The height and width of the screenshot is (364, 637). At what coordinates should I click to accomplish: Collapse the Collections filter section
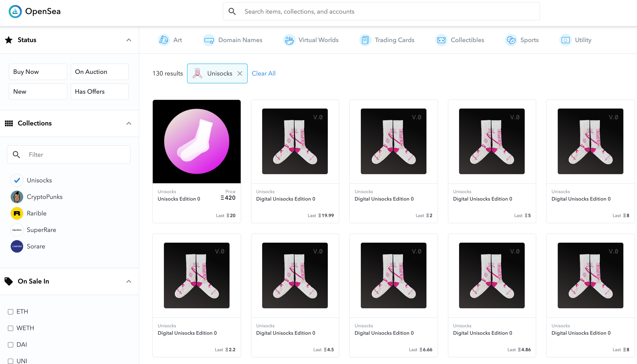[x=129, y=123]
